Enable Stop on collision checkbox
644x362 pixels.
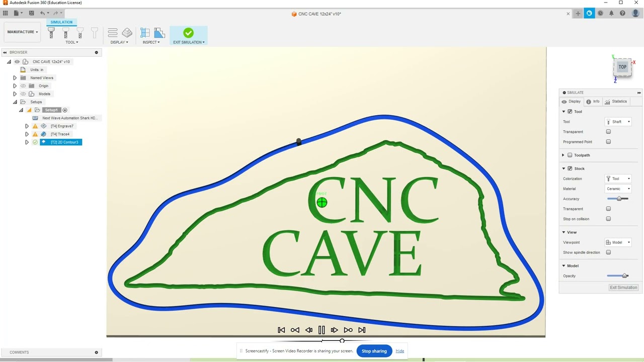608,219
